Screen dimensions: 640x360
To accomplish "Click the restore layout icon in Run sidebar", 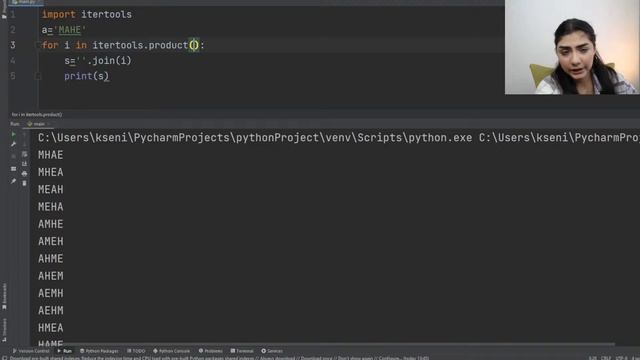I will point(13,169).
